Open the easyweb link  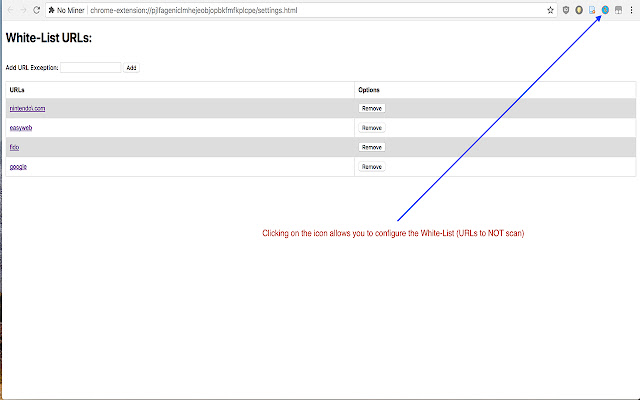point(21,128)
